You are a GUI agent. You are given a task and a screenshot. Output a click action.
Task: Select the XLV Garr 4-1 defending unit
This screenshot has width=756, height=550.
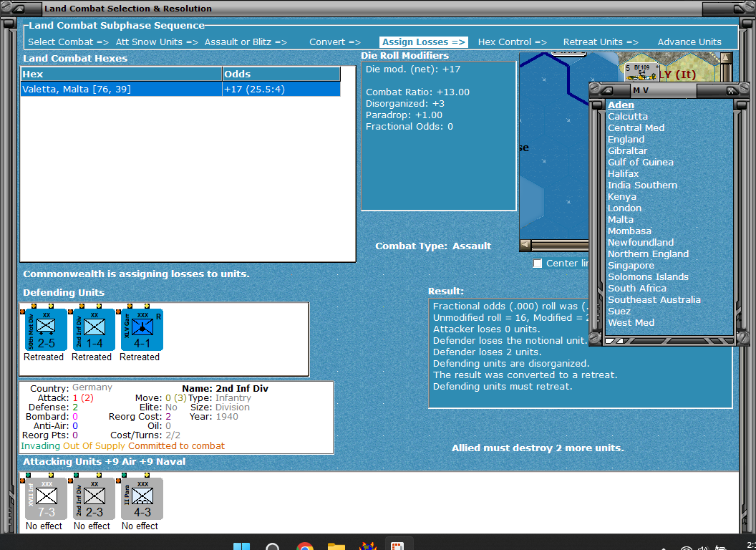142,330
